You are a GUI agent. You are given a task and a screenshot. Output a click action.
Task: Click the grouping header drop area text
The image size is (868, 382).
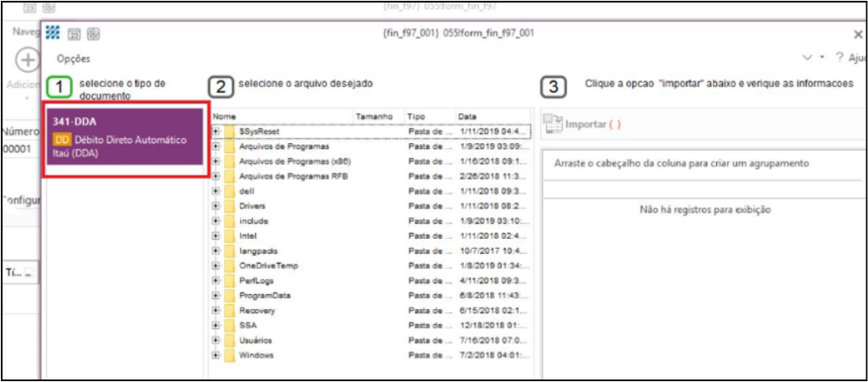682,163
